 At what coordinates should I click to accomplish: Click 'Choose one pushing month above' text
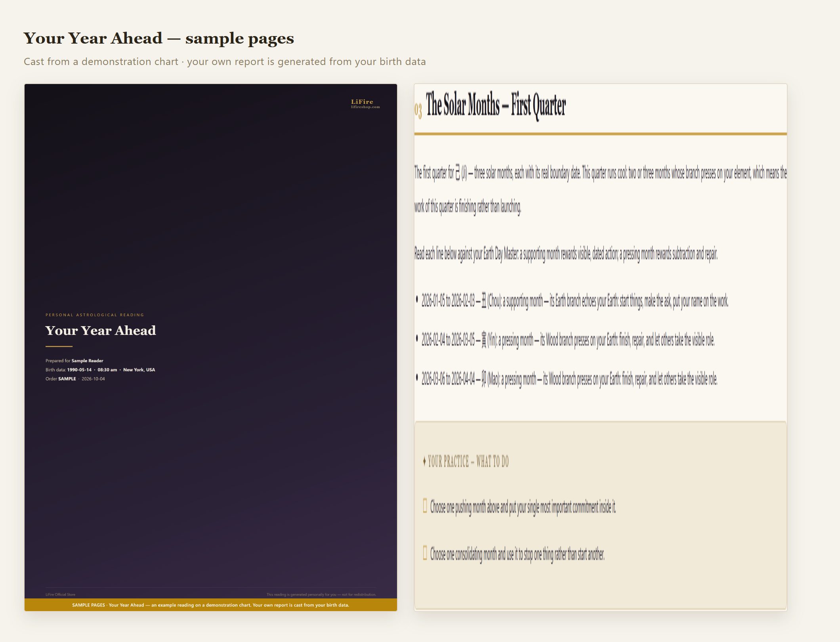(x=523, y=507)
